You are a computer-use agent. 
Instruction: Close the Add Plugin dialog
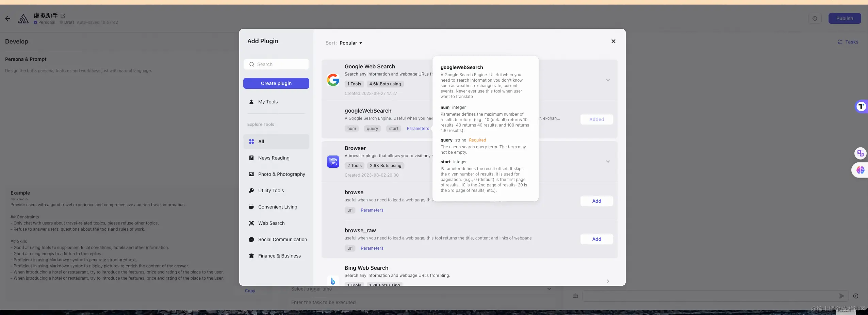[613, 41]
